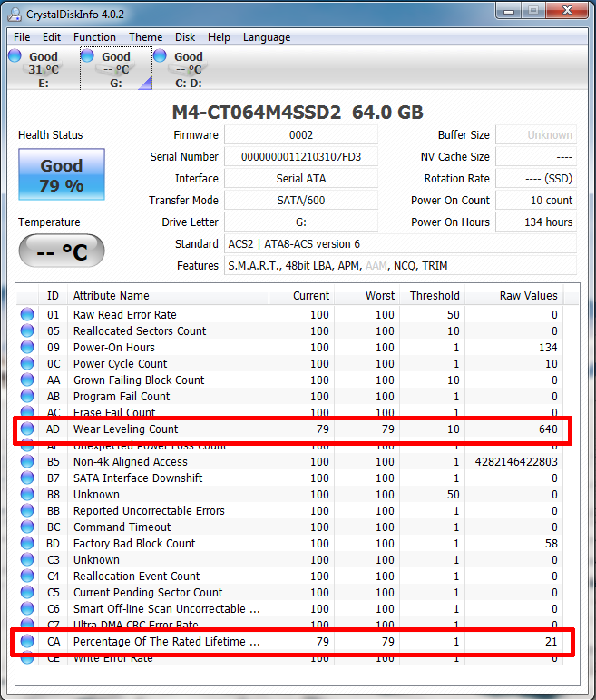Click status orb for Factory Bad Block Count

pos(27,543)
